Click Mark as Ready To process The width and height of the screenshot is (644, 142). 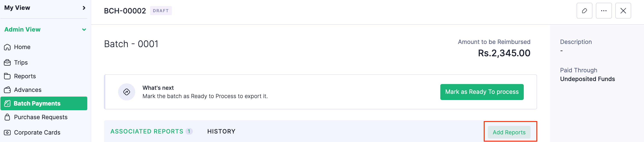point(482,92)
